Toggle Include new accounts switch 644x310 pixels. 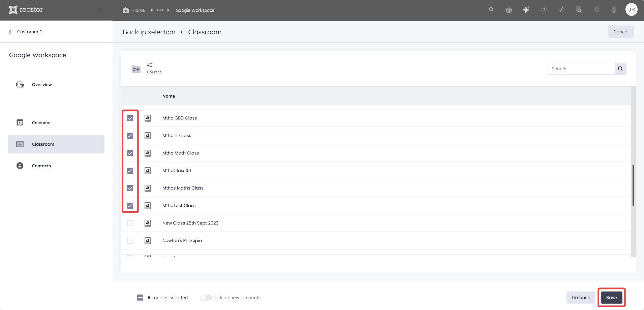coord(206,298)
